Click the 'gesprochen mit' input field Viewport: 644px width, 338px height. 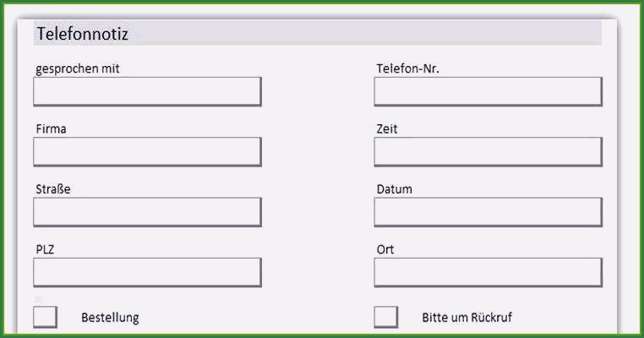(147, 91)
